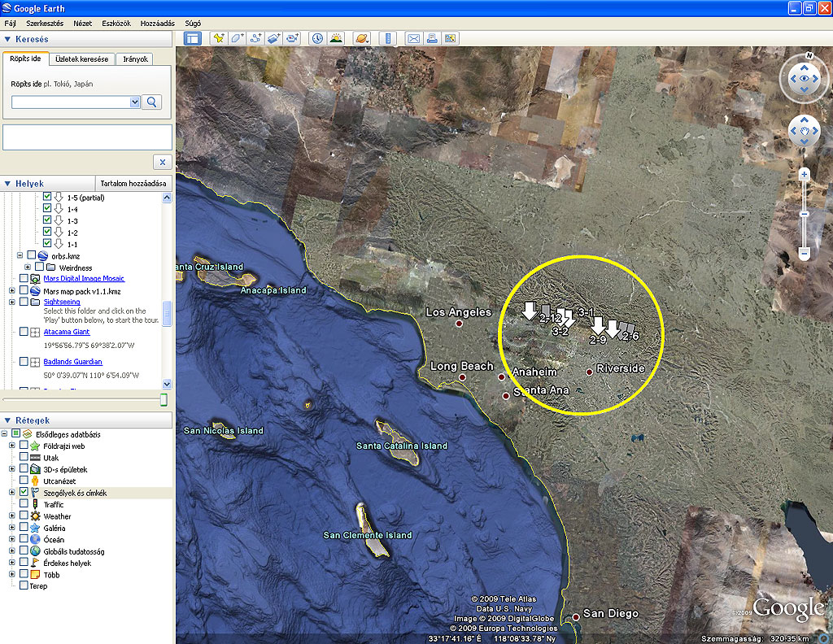Turn on the Weather layer checkbox
The image size is (833, 644).
click(x=24, y=516)
